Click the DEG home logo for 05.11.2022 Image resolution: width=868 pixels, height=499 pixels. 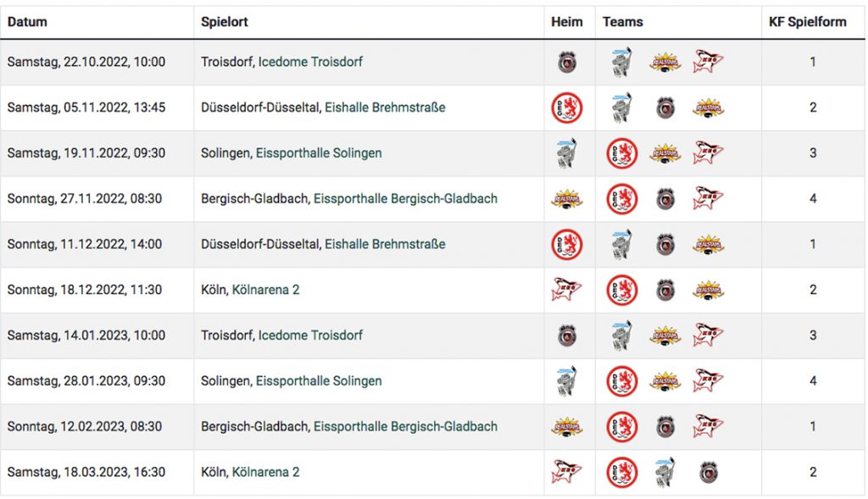pyautogui.click(x=567, y=108)
